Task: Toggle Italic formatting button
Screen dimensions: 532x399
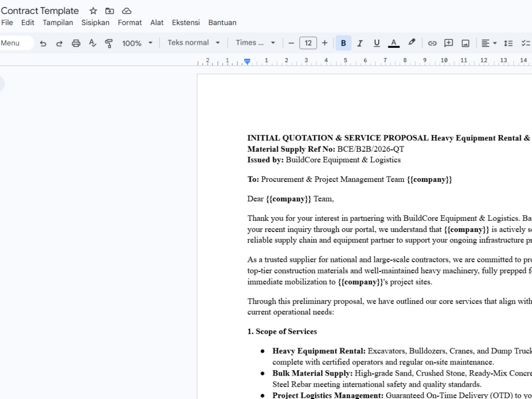Action: [x=360, y=43]
